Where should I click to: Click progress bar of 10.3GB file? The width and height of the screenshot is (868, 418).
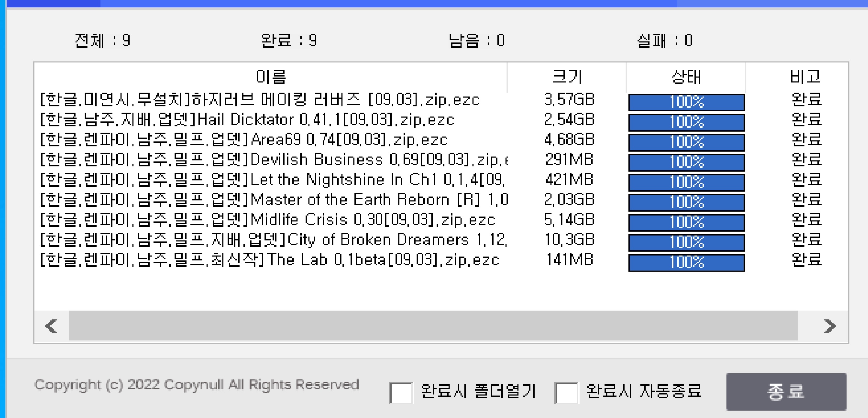point(686,242)
